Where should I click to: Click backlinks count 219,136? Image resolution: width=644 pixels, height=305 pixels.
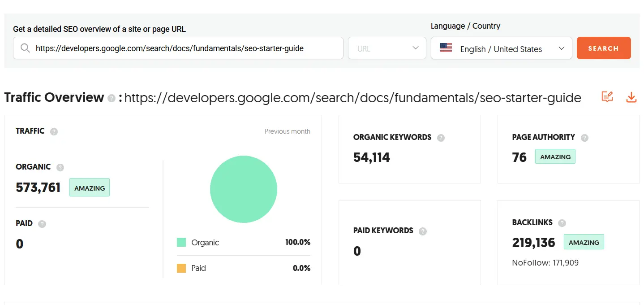click(534, 243)
